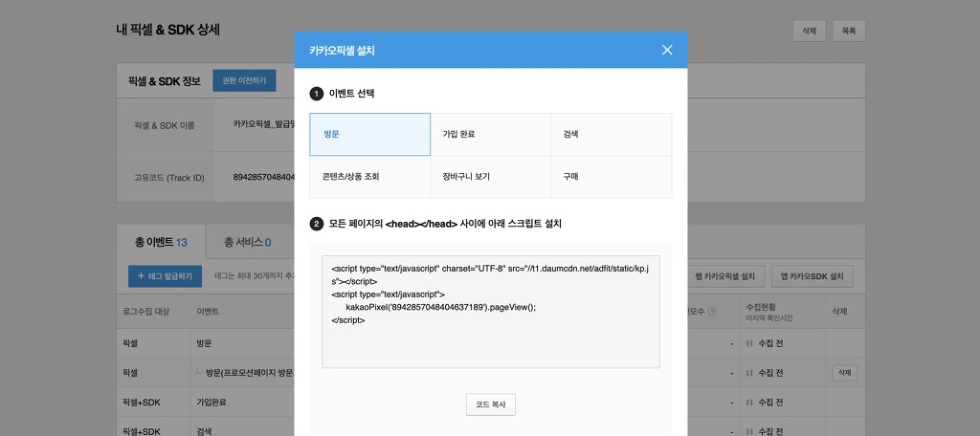Viewport: 980px width, 436px height.
Task: Click the help question-mark icon in table header
Action: 712,312
